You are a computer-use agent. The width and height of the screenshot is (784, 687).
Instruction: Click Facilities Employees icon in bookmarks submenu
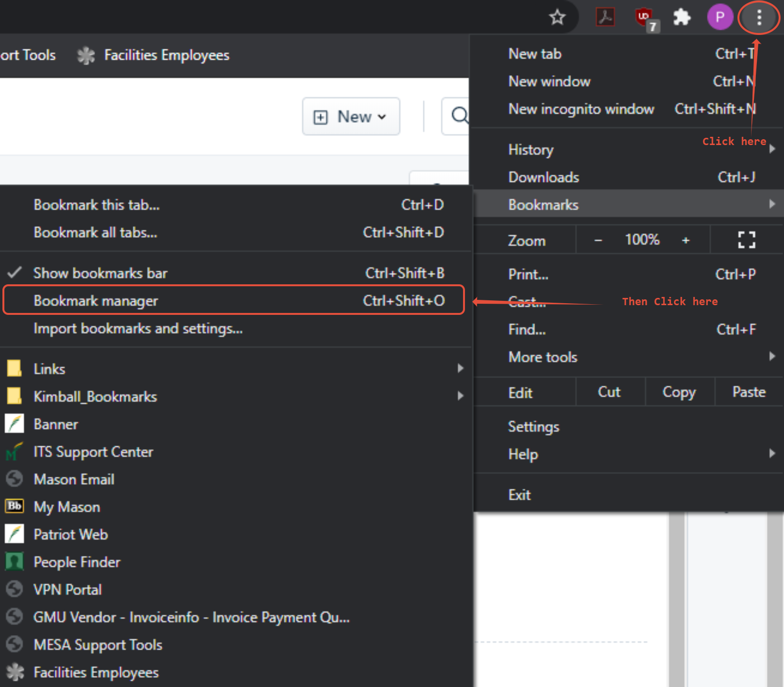point(15,672)
